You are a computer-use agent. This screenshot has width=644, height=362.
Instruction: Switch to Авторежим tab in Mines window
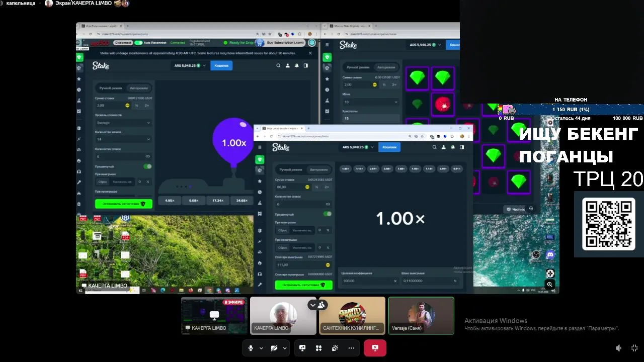(386, 67)
